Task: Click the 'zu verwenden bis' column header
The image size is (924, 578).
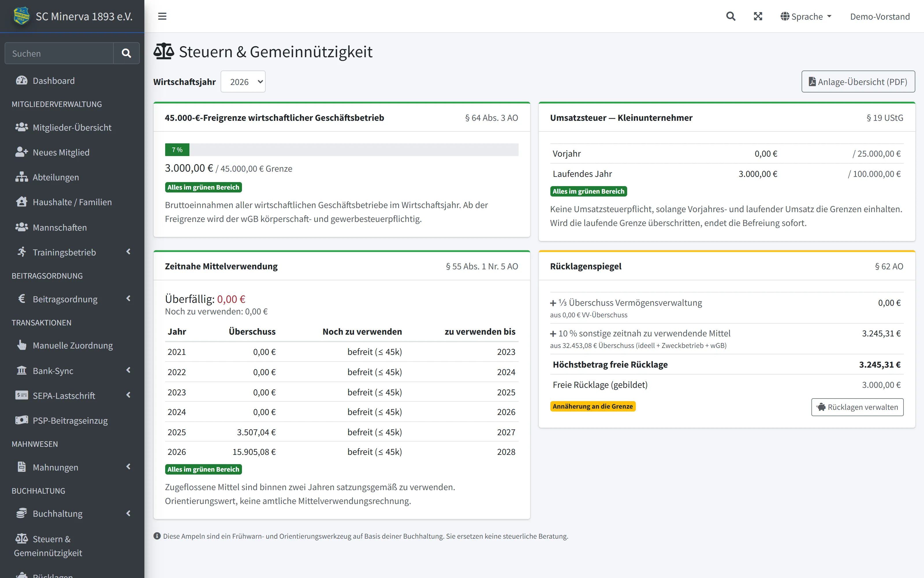Action: click(480, 331)
